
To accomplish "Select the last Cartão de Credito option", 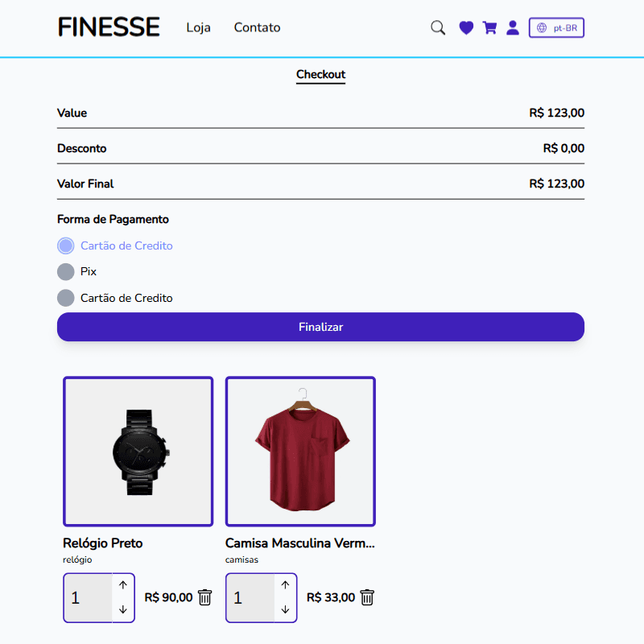I will pyautogui.click(x=66, y=298).
